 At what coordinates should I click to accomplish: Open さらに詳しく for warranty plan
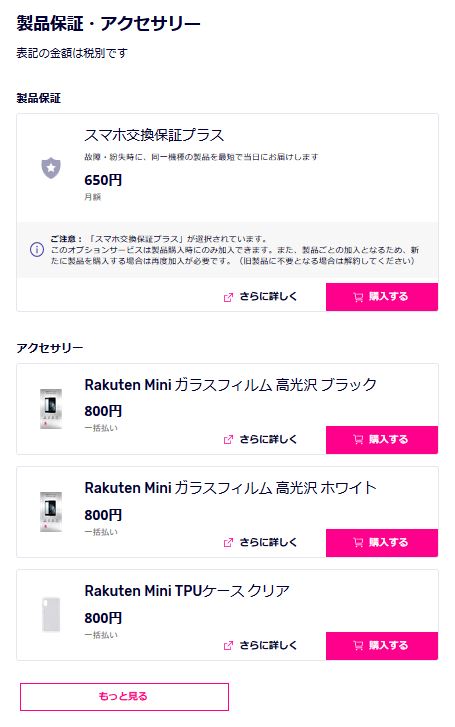[260, 297]
